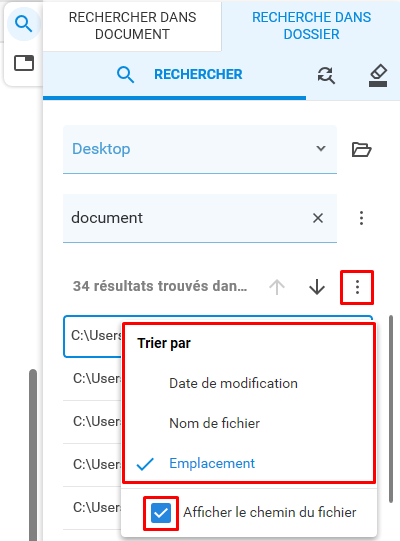The height and width of the screenshot is (541, 400).
Task: Select the eraser redaction icon
Action: (x=378, y=75)
